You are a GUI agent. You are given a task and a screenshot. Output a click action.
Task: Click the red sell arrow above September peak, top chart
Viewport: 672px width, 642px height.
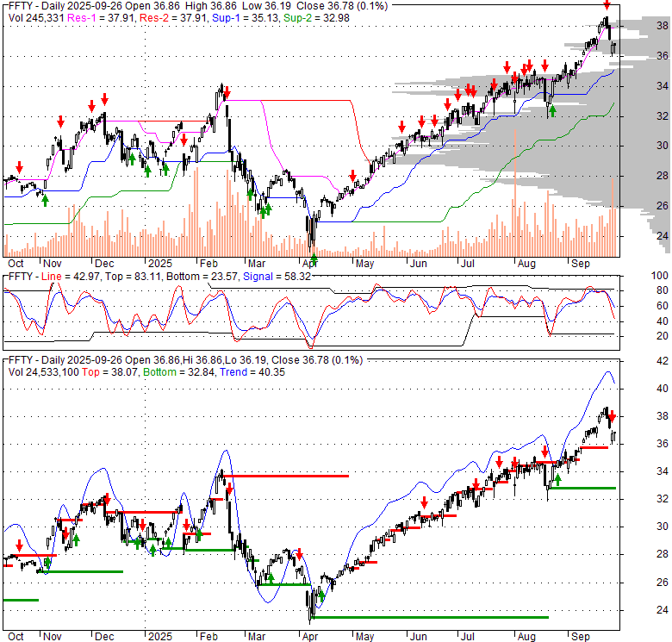(607, 5)
